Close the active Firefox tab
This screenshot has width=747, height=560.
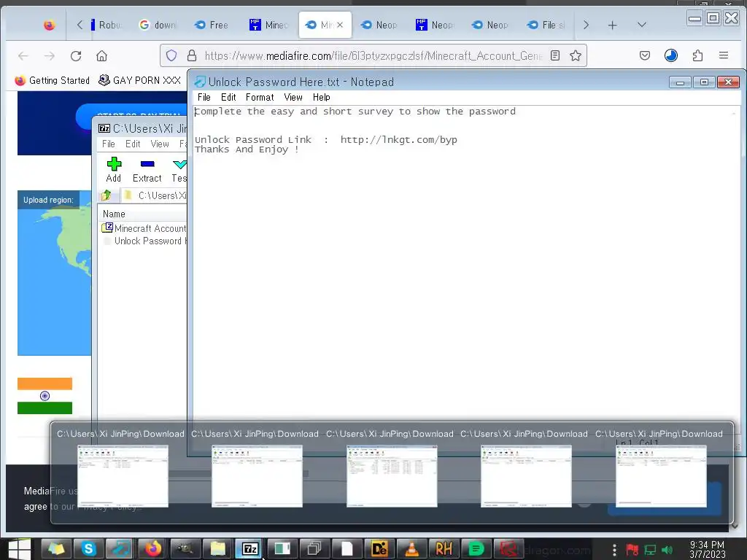click(x=340, y=26)
